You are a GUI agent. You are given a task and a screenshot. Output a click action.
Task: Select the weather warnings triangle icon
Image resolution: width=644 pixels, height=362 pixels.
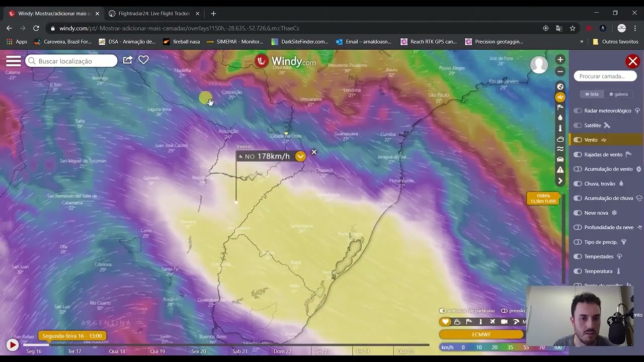(x=560, y=170)
